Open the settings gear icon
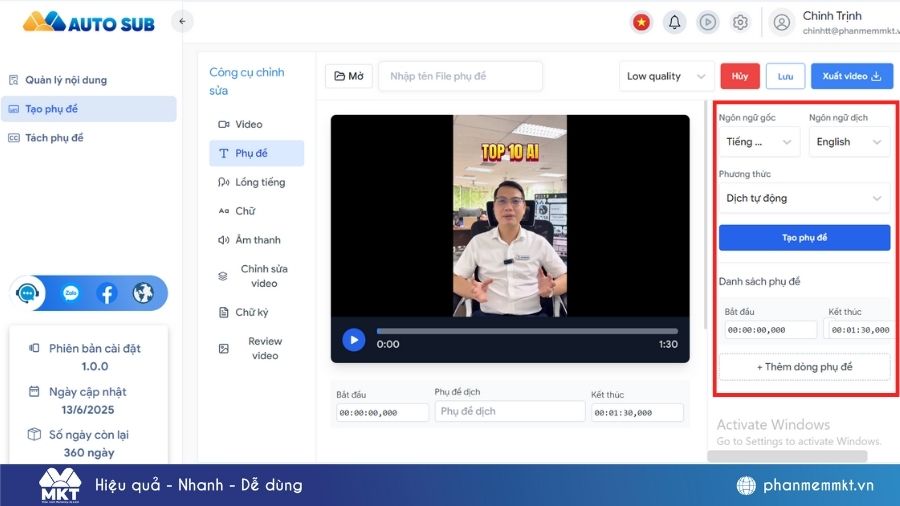The image size is (900, 506). tap(740, 22)
